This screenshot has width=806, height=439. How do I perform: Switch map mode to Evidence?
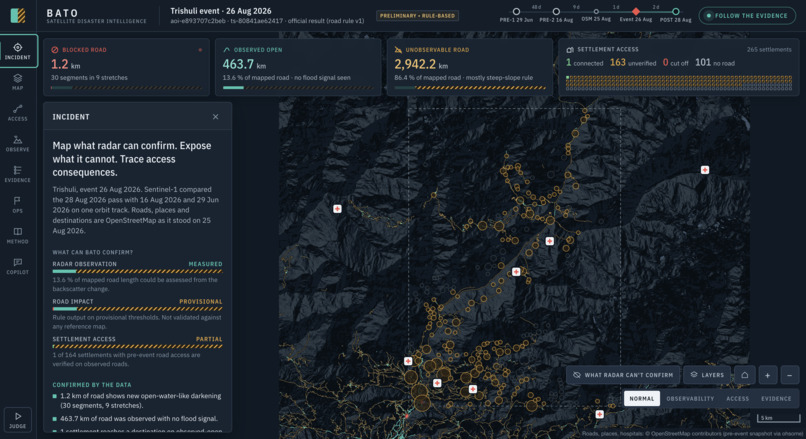(776, 398)
